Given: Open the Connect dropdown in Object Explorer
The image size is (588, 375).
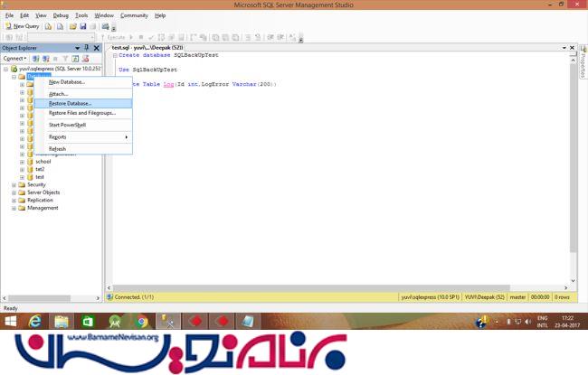Looking at the screenshot, I should coord(14,58).
